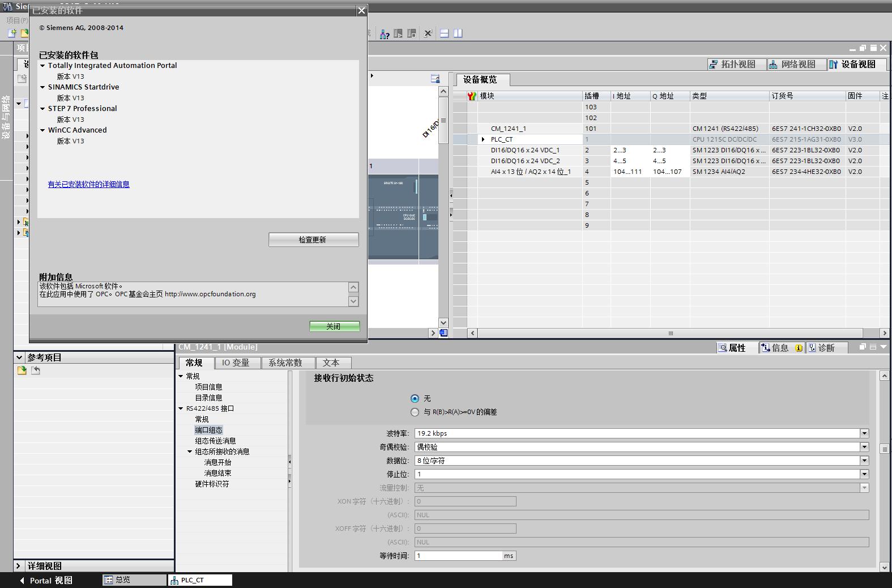Screen dimensions: 892x588
Task: Click the close reference project icon
Action: coord(36,370)
